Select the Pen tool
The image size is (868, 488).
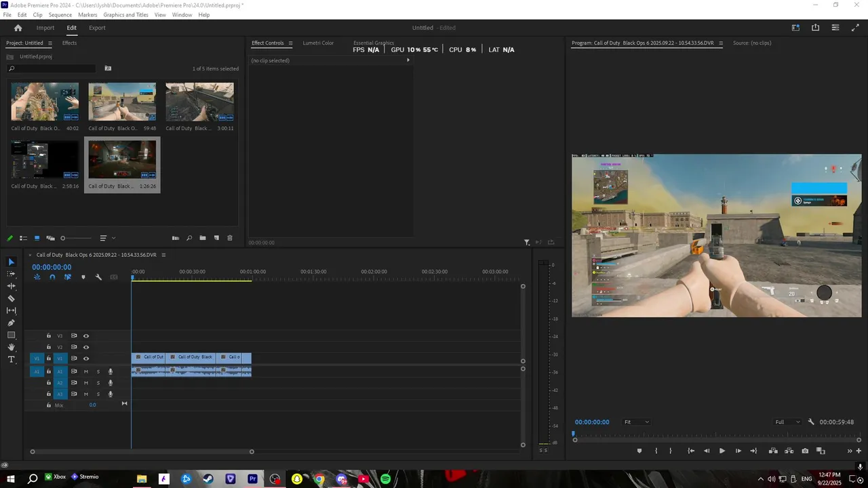[11, 323]
